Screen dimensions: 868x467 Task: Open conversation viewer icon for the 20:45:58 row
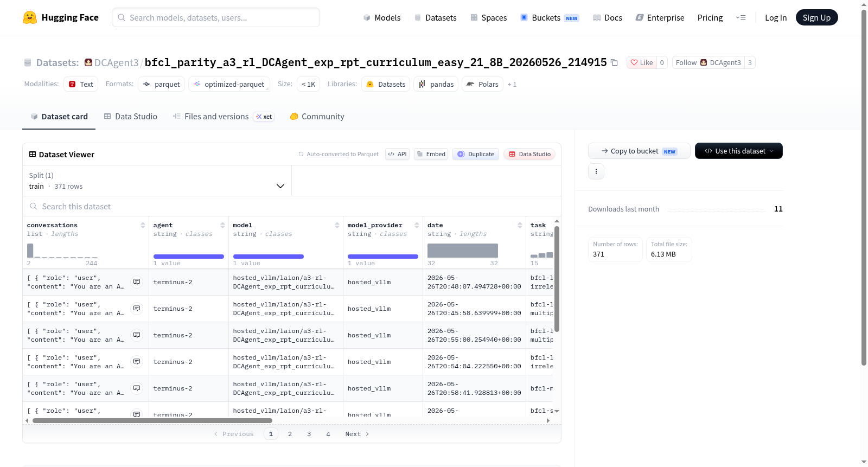(137, 309)
